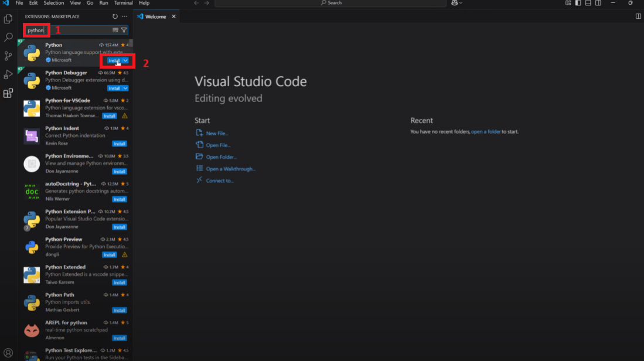Screen dimensions: 644x361
Task: Go forward using the navigation arrow
Action: tap(207, 3)
